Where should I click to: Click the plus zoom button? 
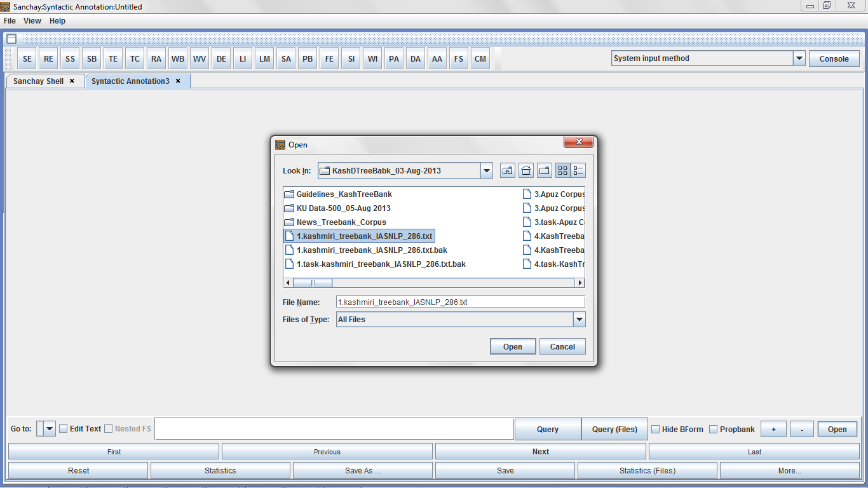click(773, 430)
